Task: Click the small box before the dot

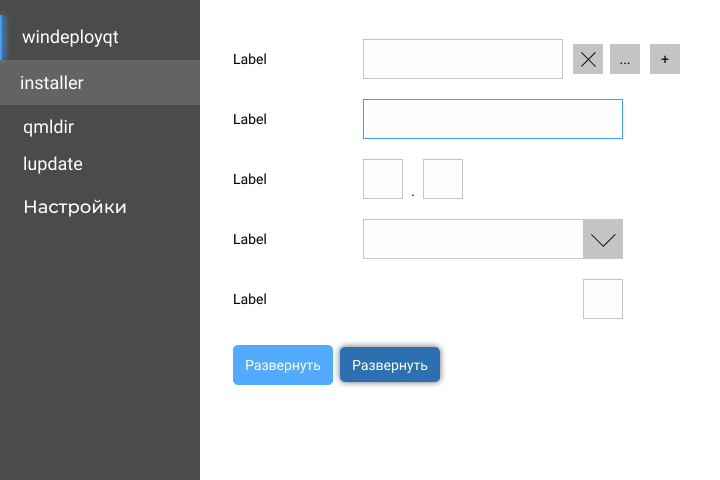Action: (383, 179)
